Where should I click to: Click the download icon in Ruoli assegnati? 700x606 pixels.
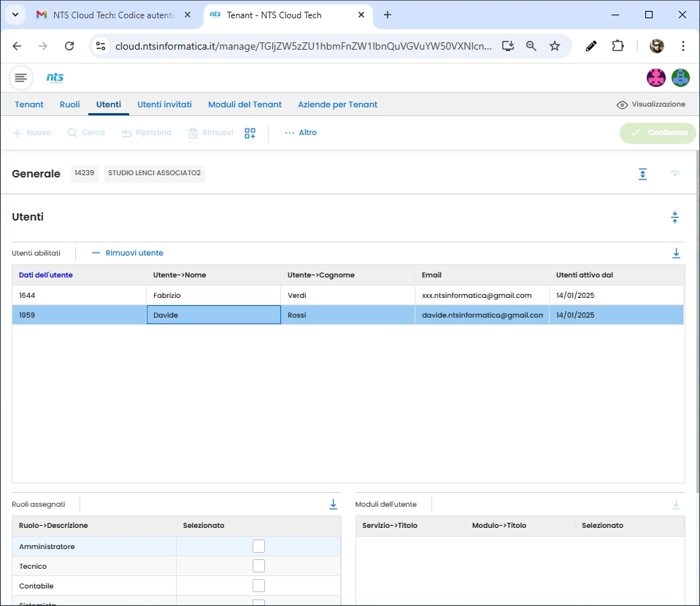tap(333, 505)
